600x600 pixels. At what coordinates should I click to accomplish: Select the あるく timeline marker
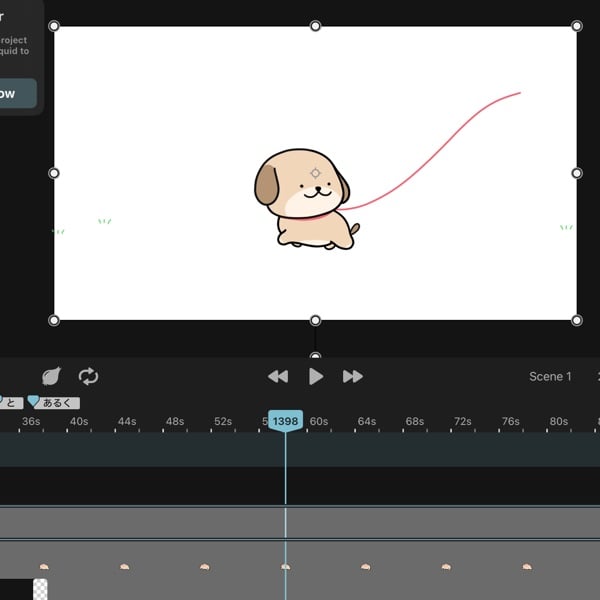(x=53, y=403)
